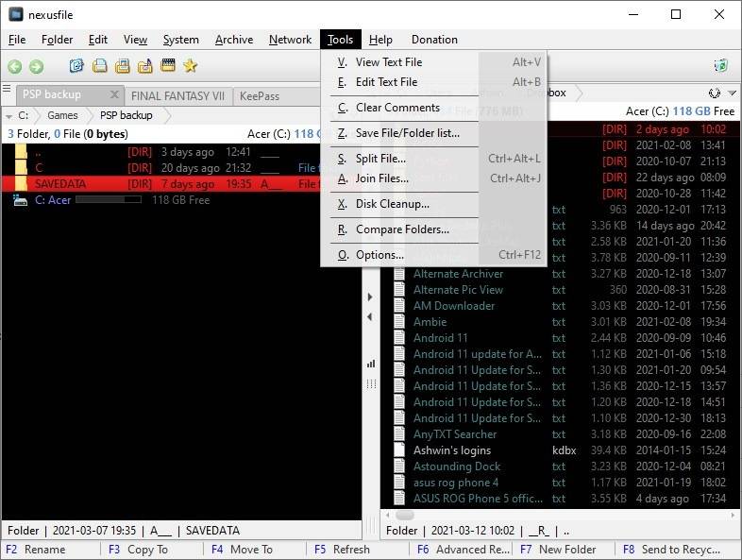The image size is (742, 560).
Task: Click the F5 Refresh button
Action: pyautogui.click(x=359, y=549)
